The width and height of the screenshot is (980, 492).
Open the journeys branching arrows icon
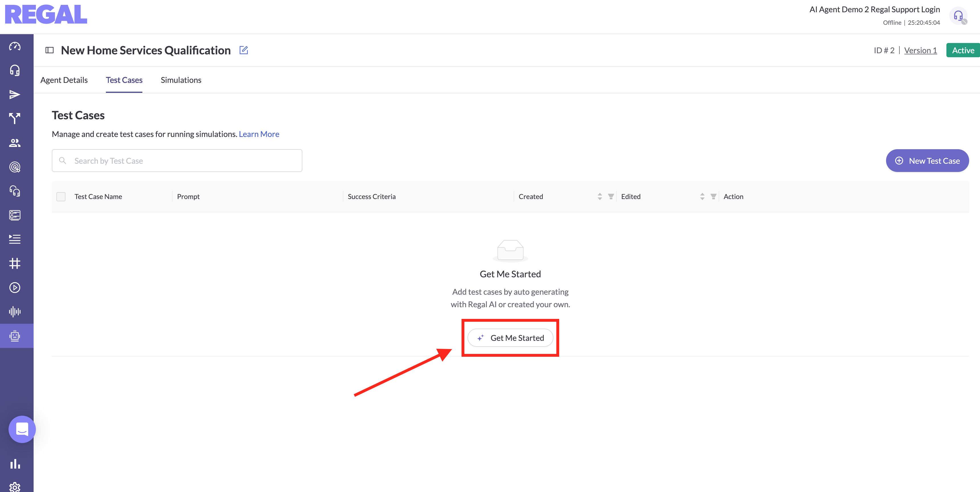(x=15, y=119)
